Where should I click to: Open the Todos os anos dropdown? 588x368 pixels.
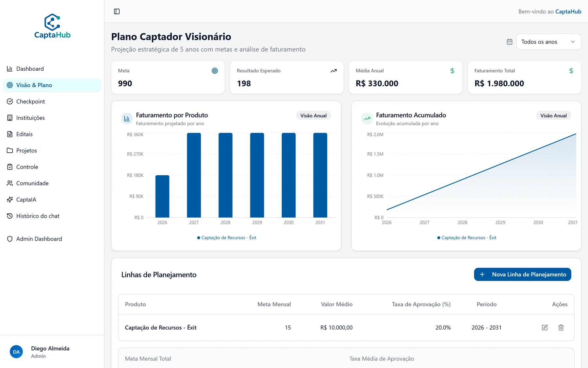(x=548, y=42)
